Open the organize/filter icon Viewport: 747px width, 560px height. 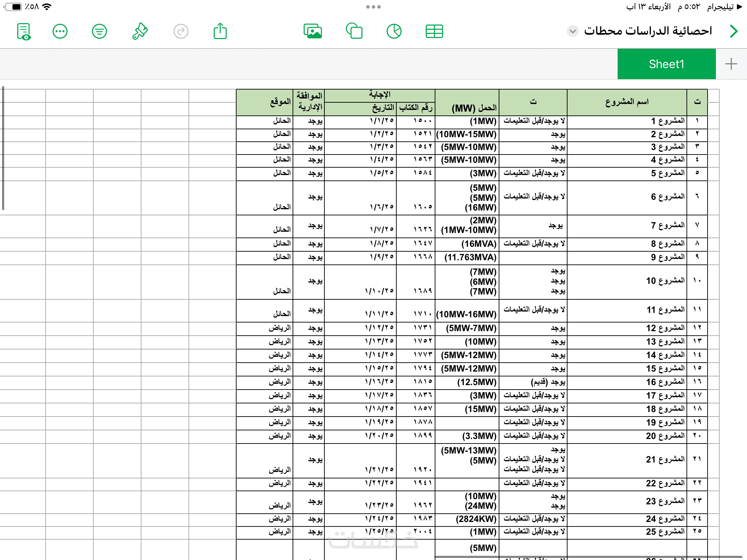pos(99,31)
